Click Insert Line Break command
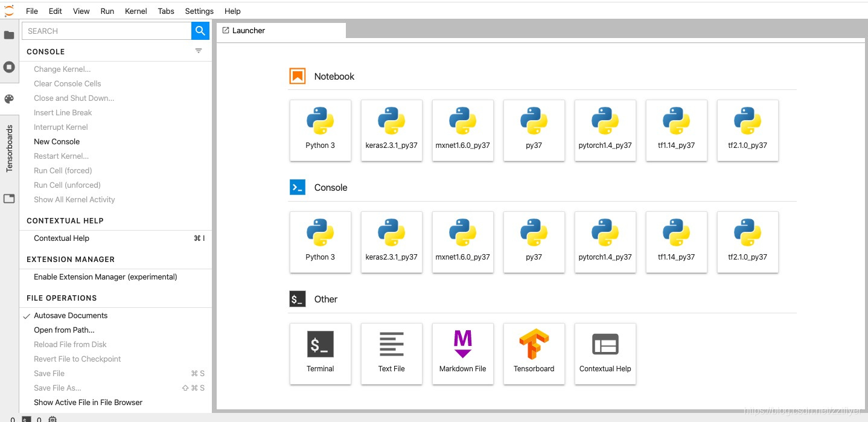868x422 pixels. pyautogui.click(x=116, y=113)
